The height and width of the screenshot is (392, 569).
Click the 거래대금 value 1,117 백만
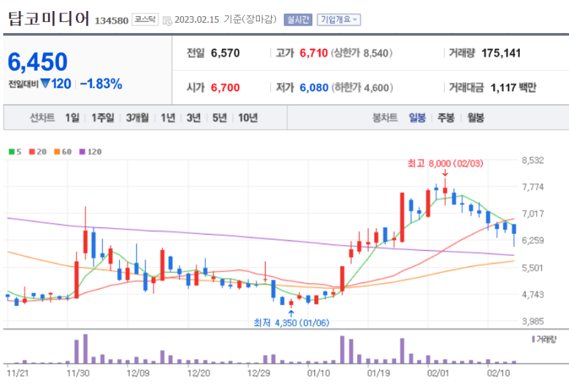(513, 88)
